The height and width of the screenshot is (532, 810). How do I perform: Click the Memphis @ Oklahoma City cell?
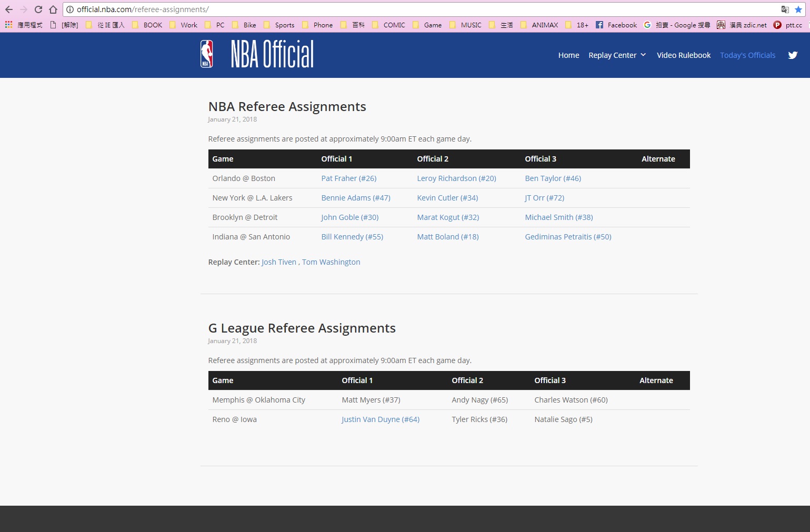point(258,400)
